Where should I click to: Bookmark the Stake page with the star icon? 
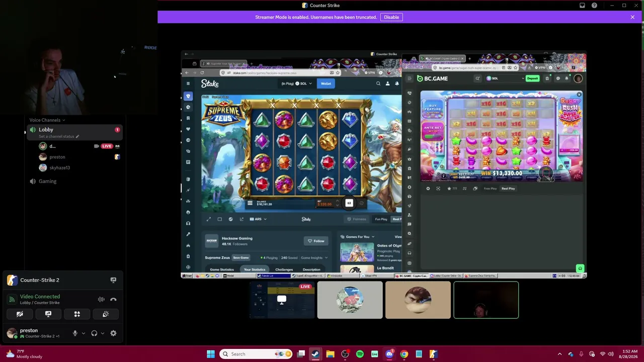click(338, 73)
